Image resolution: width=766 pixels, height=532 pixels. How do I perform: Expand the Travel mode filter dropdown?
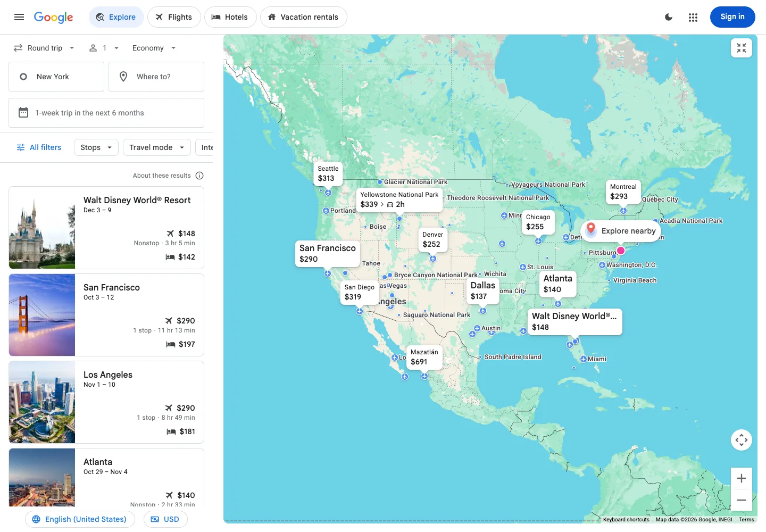pyautogui.click(x=157, y=147)
